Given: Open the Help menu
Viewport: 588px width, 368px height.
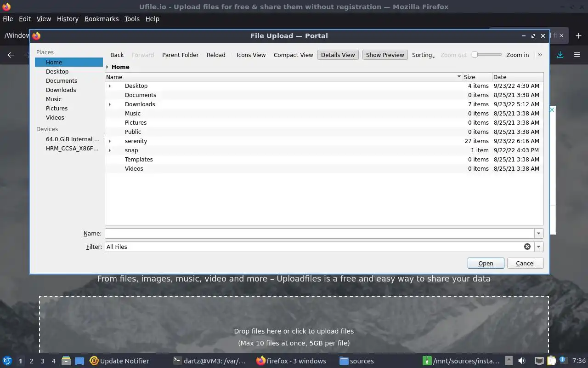Looking at the screenshot, I should tap(152, 19).
